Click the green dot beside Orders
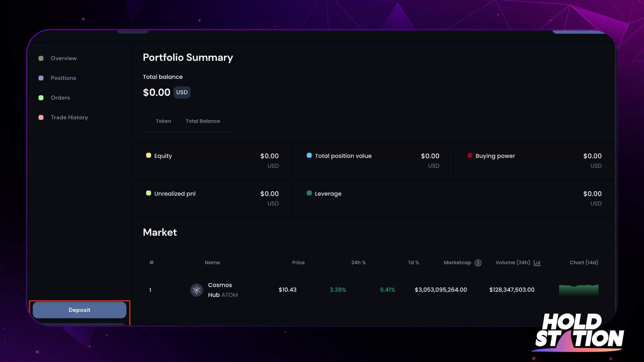 tap(41, 98)
